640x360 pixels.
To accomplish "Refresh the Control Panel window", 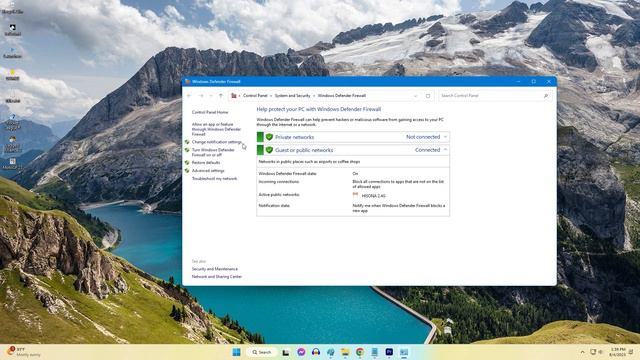I will 428,96.
